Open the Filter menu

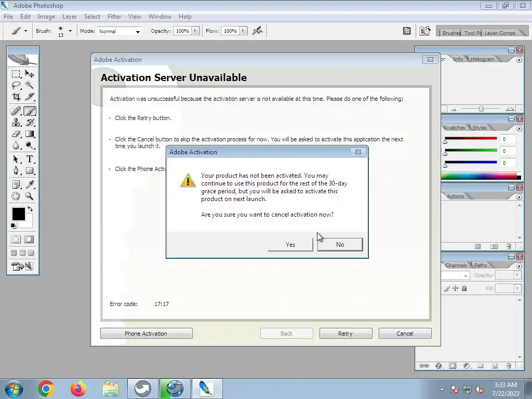[114, 17]
